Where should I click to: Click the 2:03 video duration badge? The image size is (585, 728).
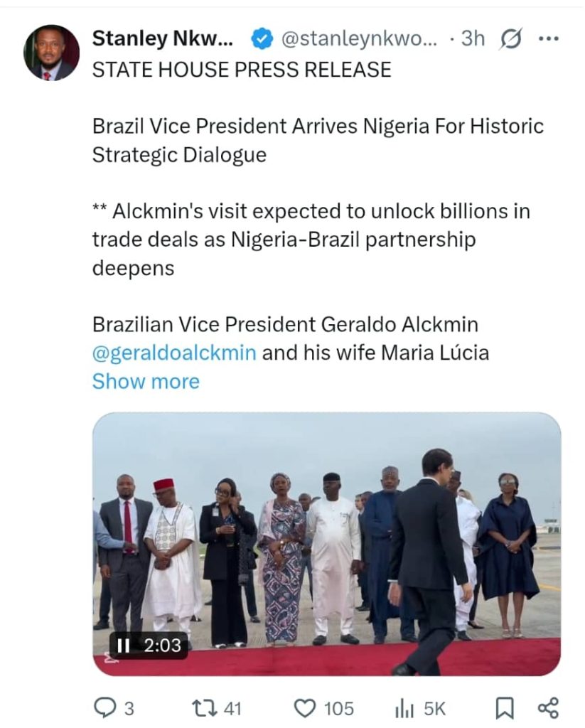click(x=163, y=646)
